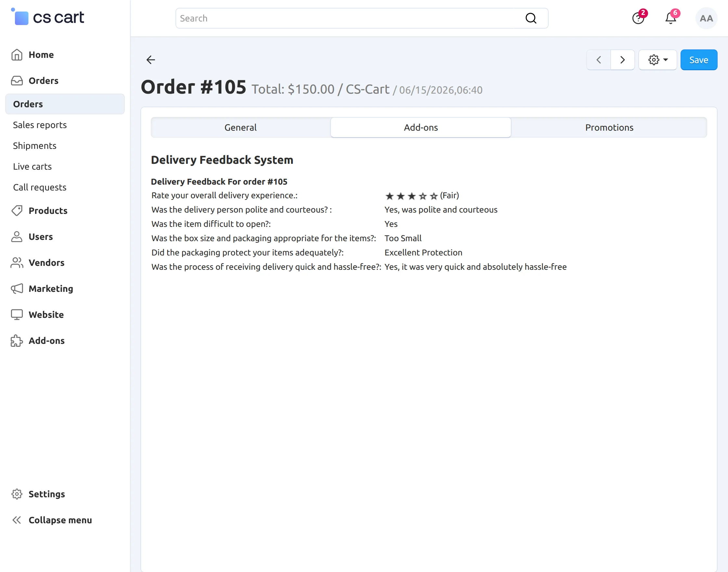Click the Users person icon

[17, 237]
